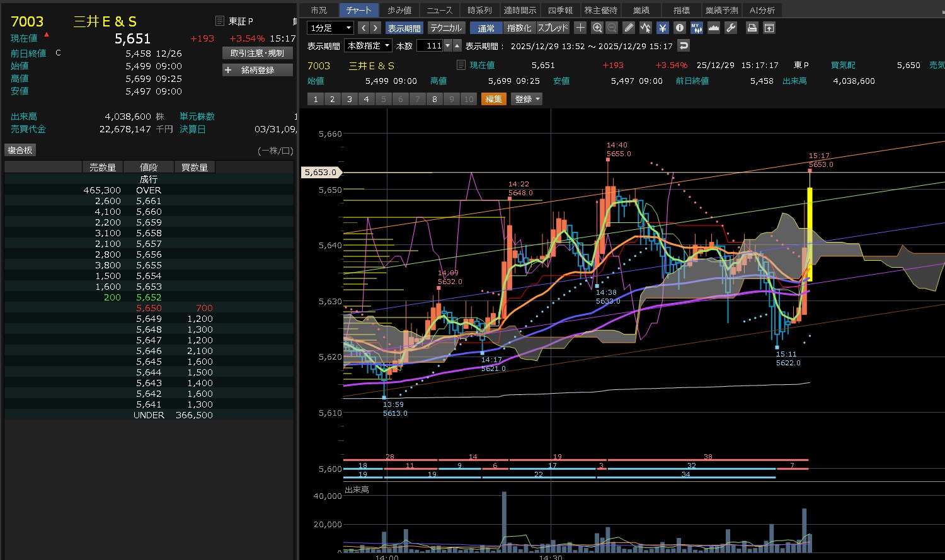Click the 本数 bar count input field
The height and width of the screenshot is (560, 945).
click(430, 45)
